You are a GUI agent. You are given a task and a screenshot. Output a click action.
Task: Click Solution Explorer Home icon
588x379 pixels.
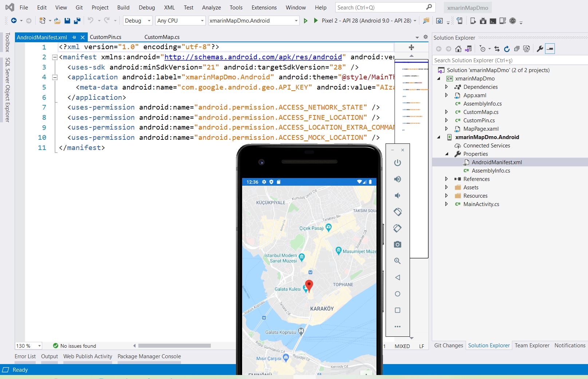(x=458, y=49)
